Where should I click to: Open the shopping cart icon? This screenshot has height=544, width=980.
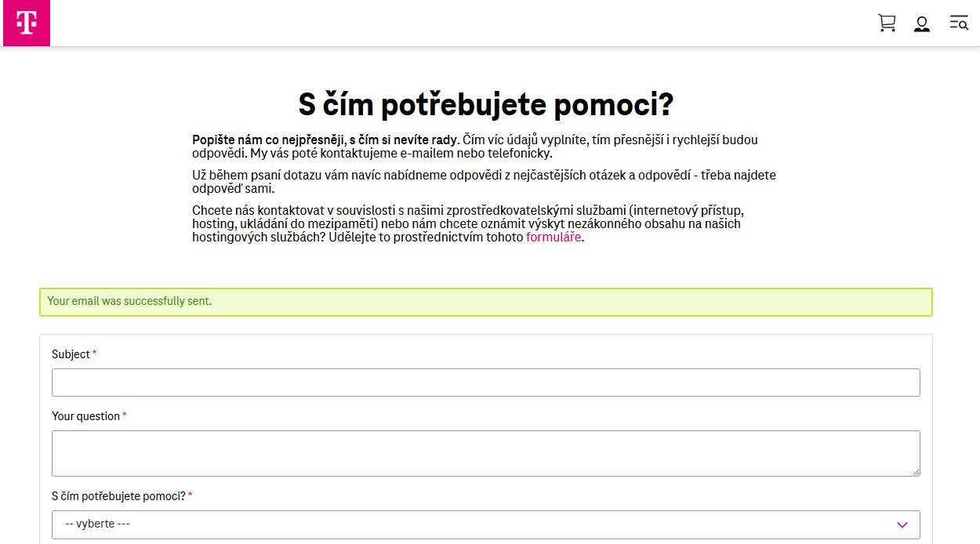(887, 23)
